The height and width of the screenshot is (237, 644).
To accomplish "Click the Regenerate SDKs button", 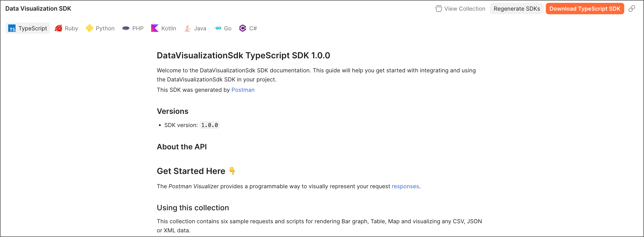I will pyautogui.click(x=516, y=9).
